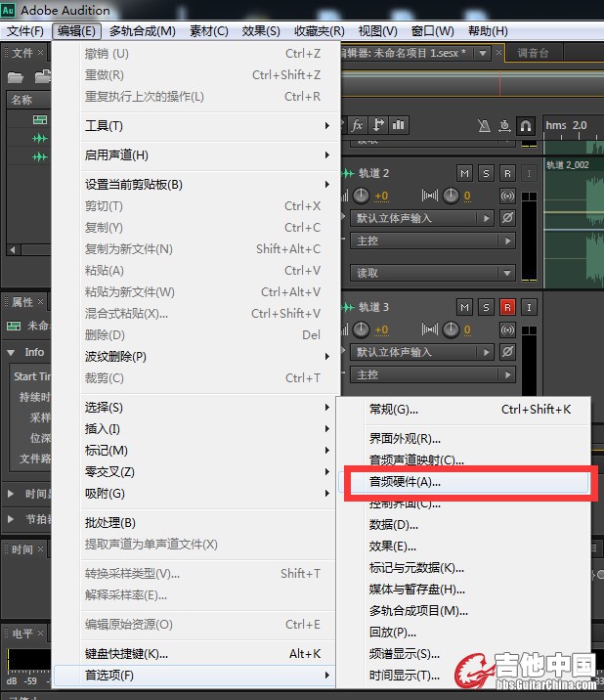Mute 轨道 3 with M button
604x700 pixels.
(464, 307)
